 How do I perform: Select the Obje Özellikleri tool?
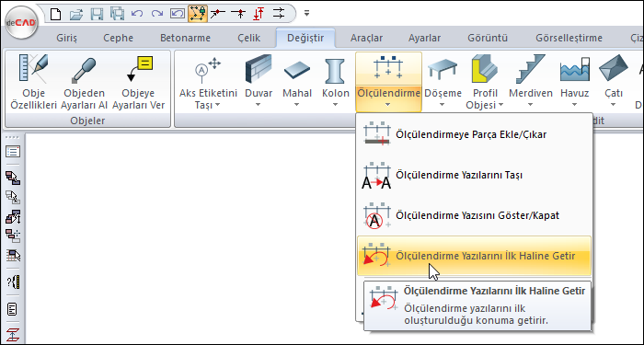tap(34, 82)
